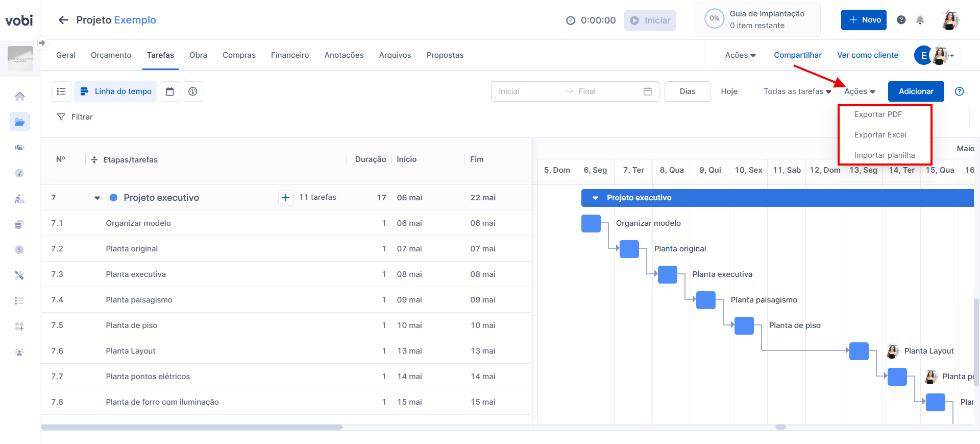Viewport: 980px width, 444px height.
Task: Jump to today with Hoje
Action: coord(729,91)
